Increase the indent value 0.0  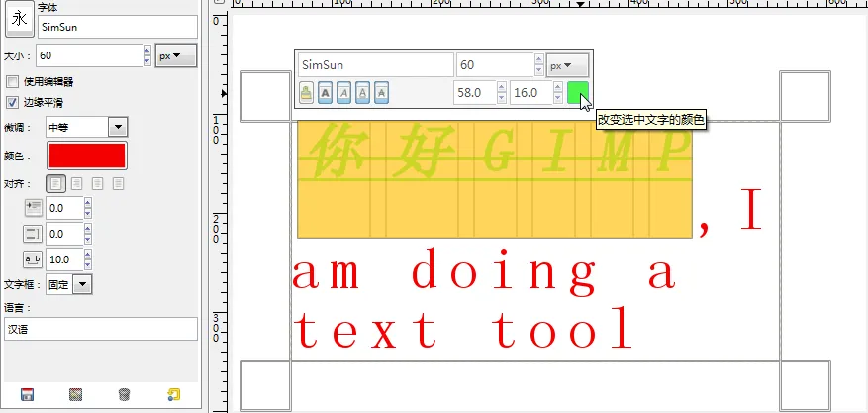click(x=88, y=203)
